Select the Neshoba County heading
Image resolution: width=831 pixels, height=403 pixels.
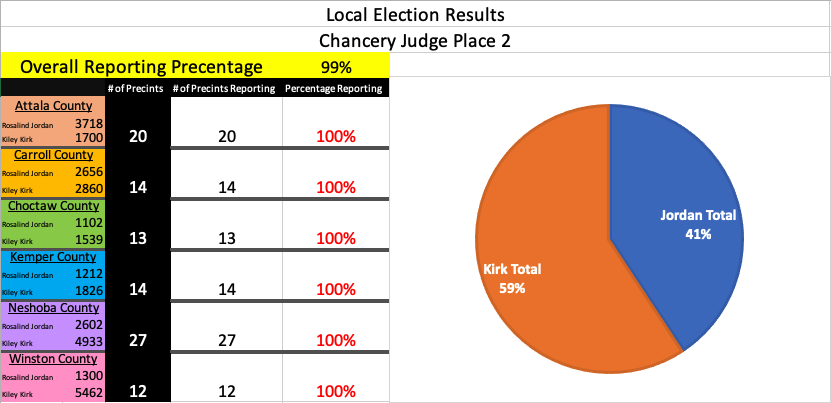54,308
